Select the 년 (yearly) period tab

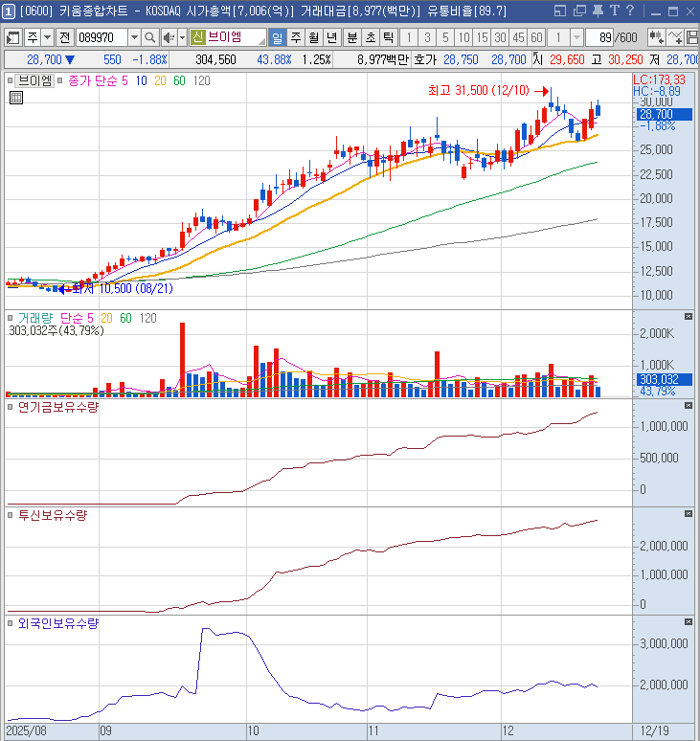(x=332, y=37)
